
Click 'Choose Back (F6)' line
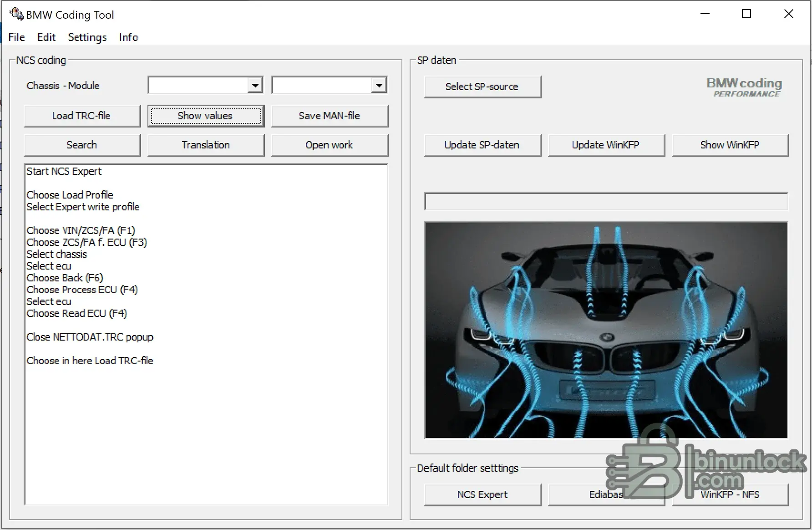coord(65,278)
